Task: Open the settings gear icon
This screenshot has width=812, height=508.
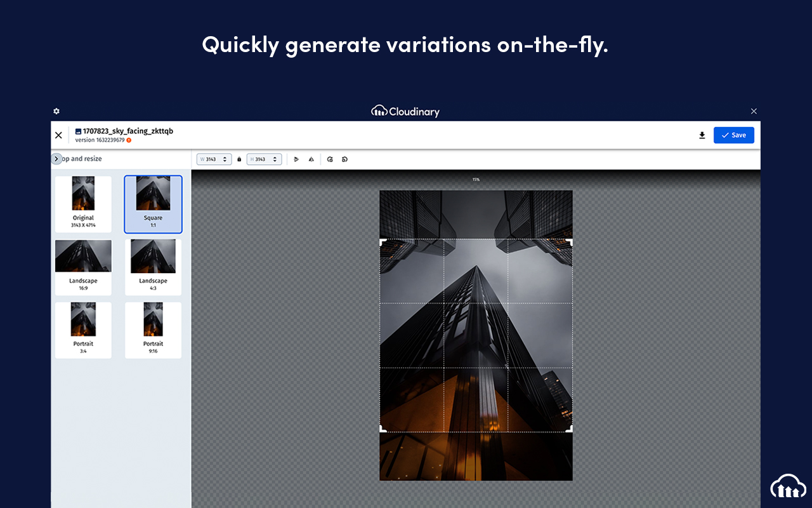Action: [x=56, y=111]
